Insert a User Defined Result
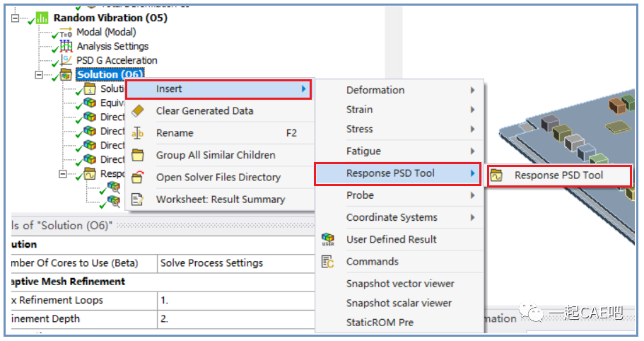Image resolution: width=644 pixels, height=341 pixels. (x=399, y=240)
